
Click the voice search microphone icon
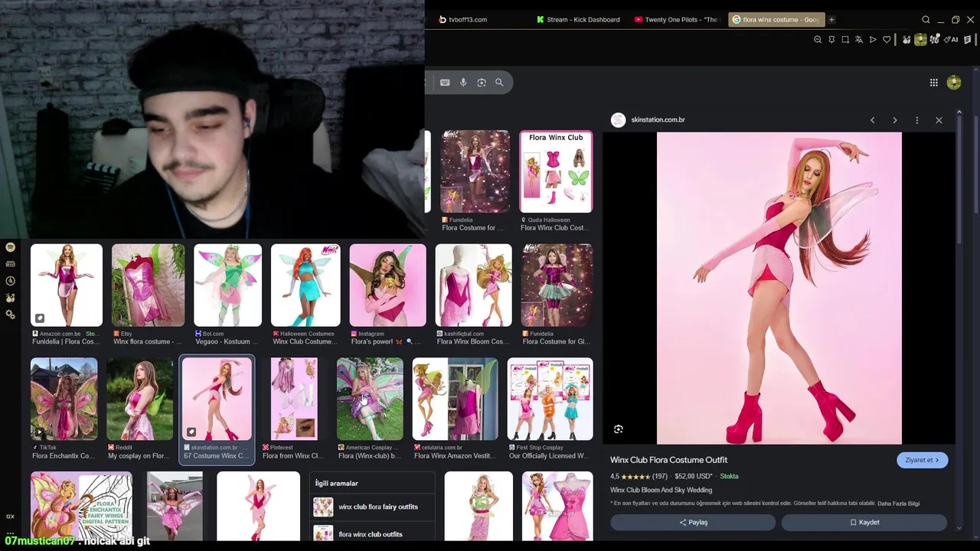click(x=463, y=83)
